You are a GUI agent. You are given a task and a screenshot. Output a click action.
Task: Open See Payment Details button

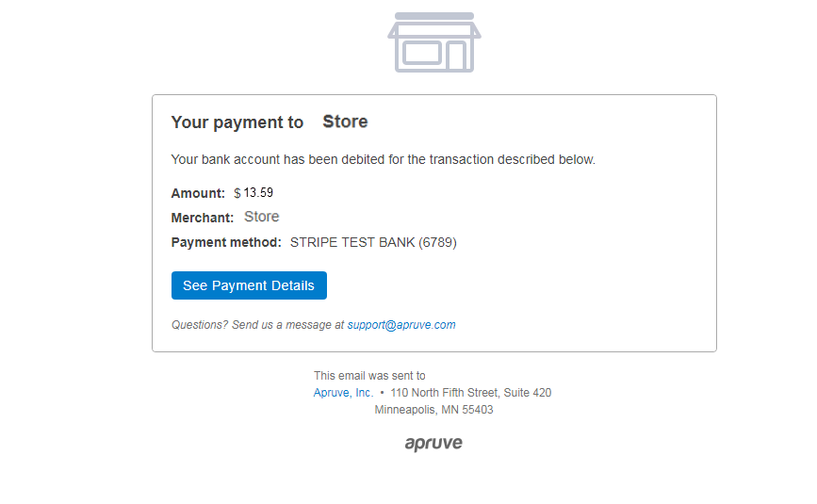pyautogui.click(x=249, y=285)
